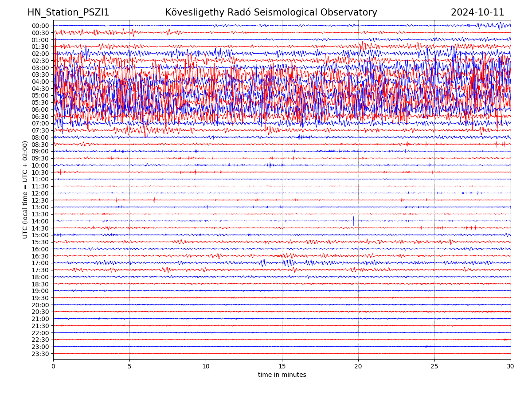This screenshot has height=399, width=532.
Task: Click the 14:00 trace row label
Action: 40,221
